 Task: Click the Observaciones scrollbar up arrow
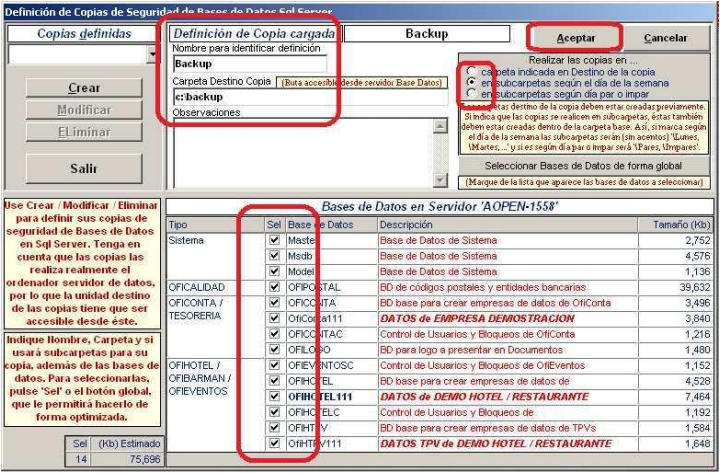(x=440, y=126)
